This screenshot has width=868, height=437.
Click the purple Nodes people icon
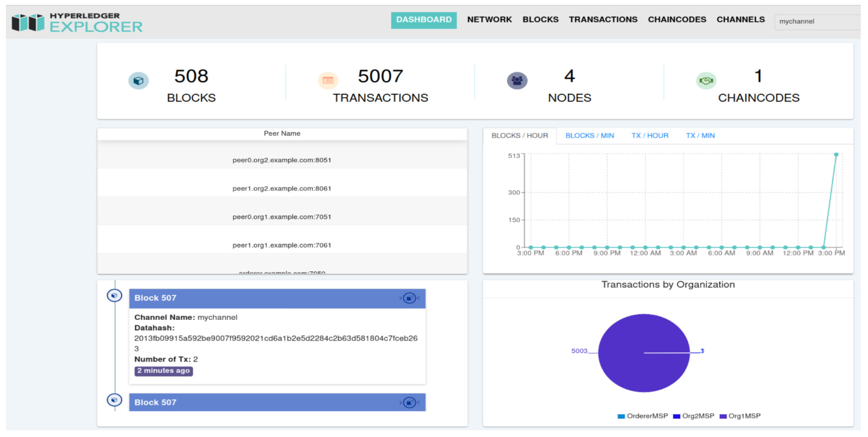[x=517, y=81]
